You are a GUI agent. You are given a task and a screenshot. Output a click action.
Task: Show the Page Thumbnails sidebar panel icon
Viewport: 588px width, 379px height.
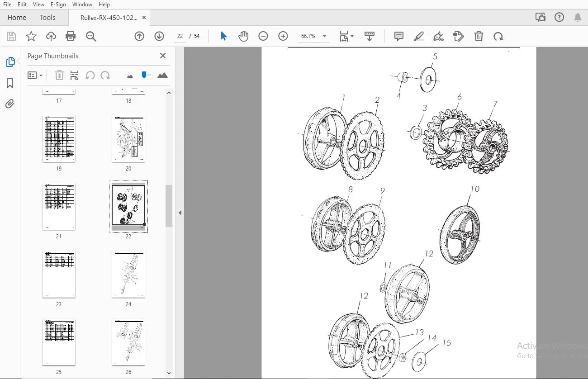10,62
